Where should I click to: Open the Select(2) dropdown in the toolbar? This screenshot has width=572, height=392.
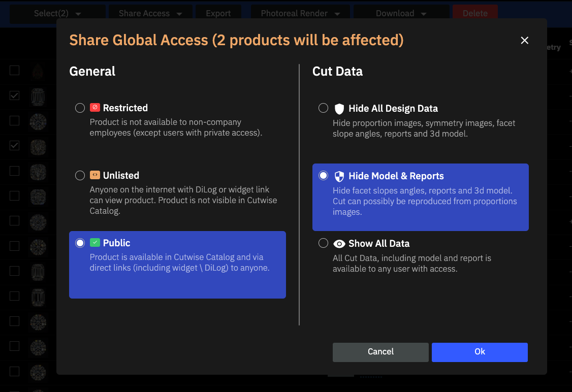click(57, 14)
